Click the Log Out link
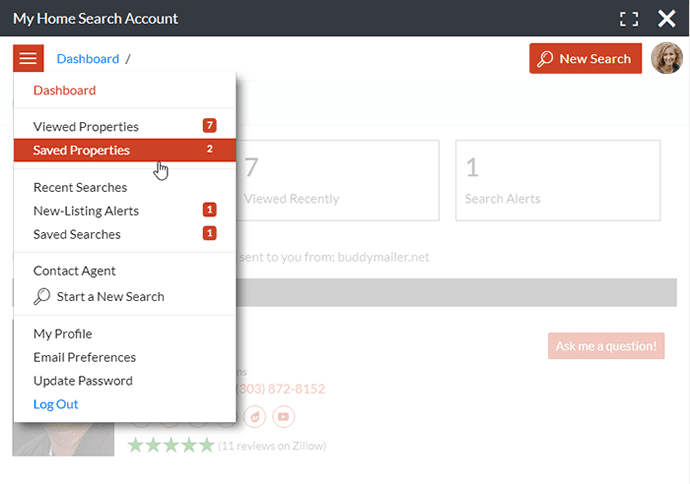Screen dimensions: 690x484 click(x=56, y=404)
